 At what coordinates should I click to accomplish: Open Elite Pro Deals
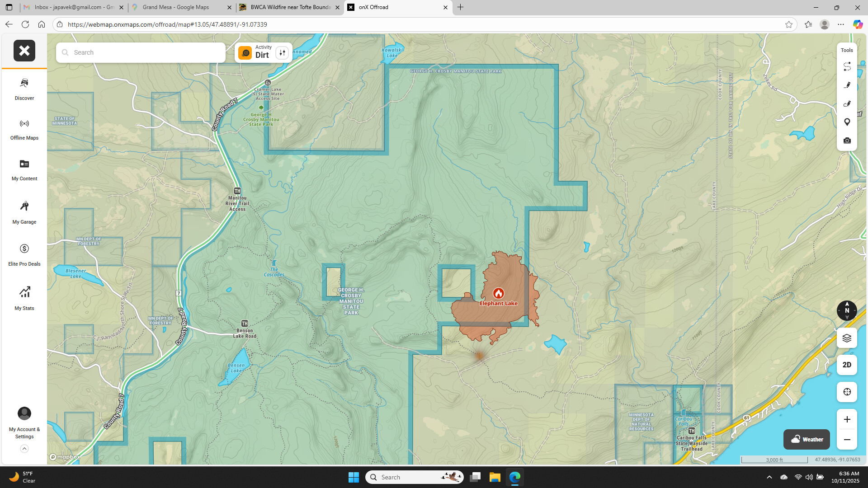tap(24, 254)
